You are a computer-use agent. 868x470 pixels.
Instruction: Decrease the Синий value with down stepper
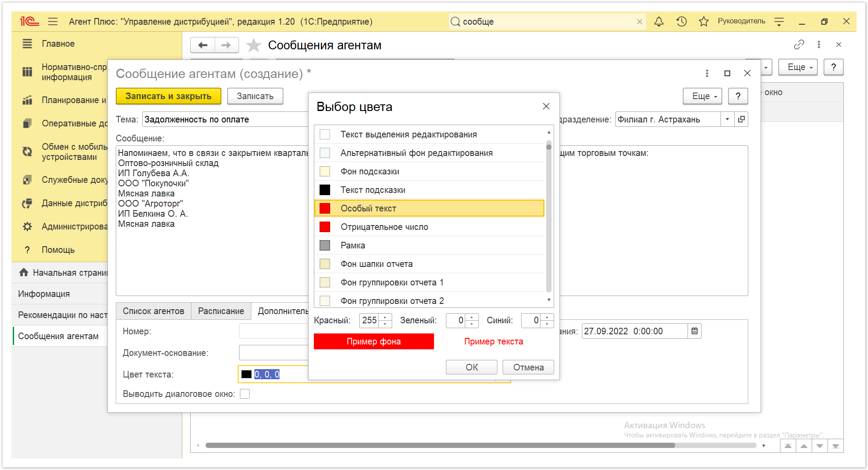coord(547,324)
